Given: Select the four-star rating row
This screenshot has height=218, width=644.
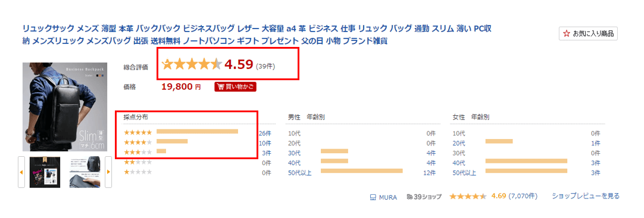Looking at the screenshot, I should point(197,142).
